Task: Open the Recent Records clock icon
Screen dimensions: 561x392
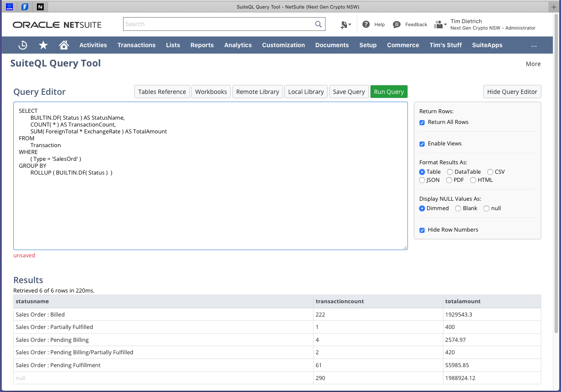Action: tap(23, 45)
